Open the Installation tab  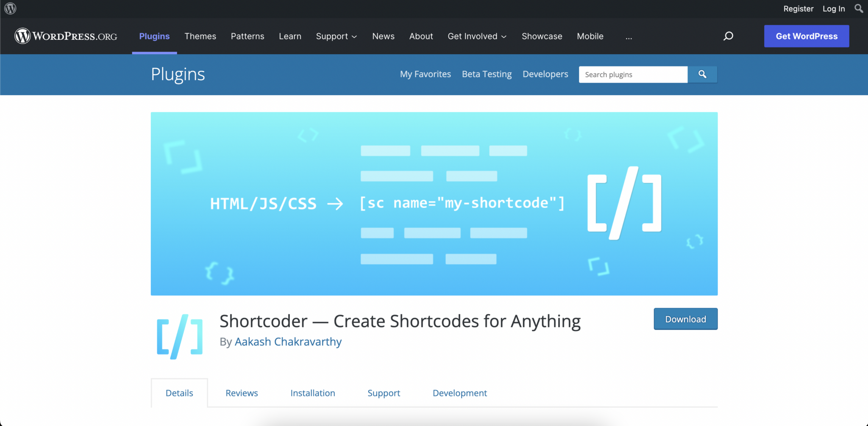pyautogui.click(x=313, y=393)
